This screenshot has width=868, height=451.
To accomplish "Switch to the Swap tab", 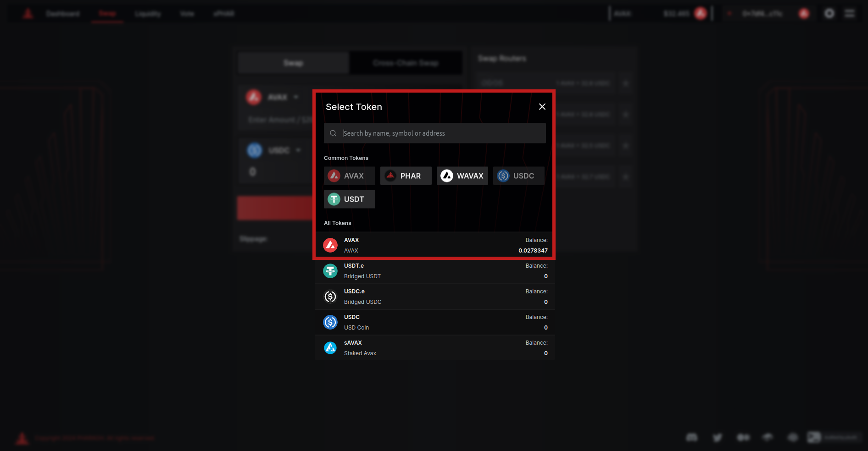I will [294, 63].
